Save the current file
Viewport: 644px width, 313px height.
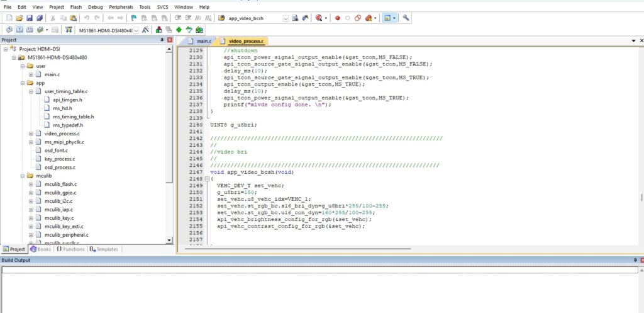click(x=29, y=18)
